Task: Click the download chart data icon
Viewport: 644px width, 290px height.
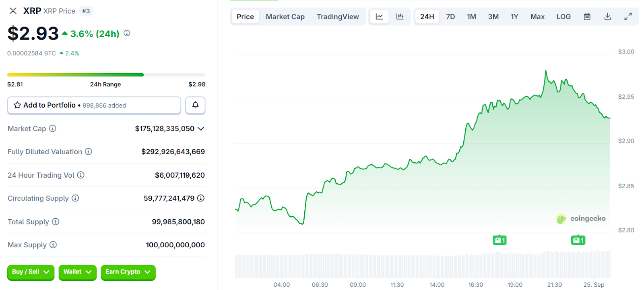Action: 608,17
